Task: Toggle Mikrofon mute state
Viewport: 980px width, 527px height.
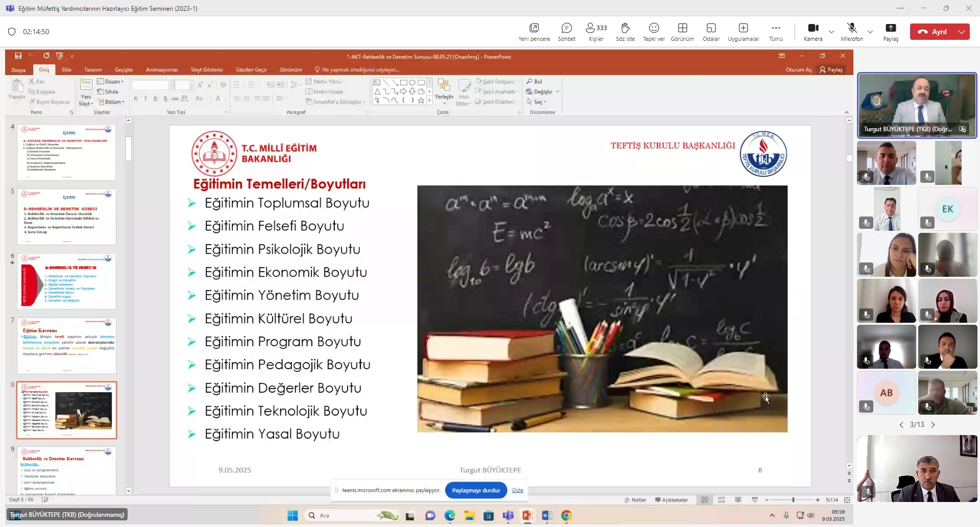Action: tap(852, 32)
